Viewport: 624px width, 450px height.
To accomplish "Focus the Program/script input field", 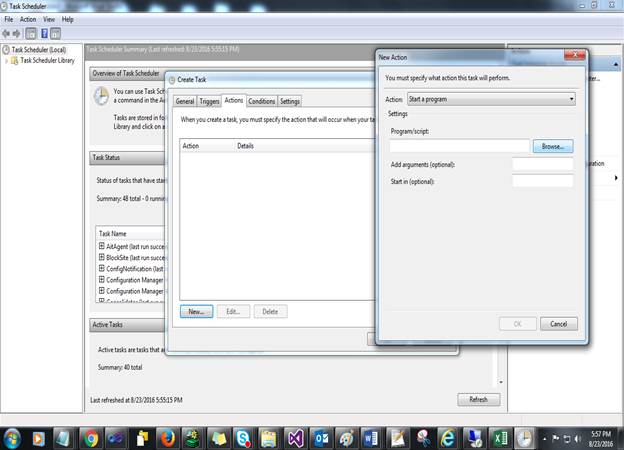I will [x=459, y=146].
